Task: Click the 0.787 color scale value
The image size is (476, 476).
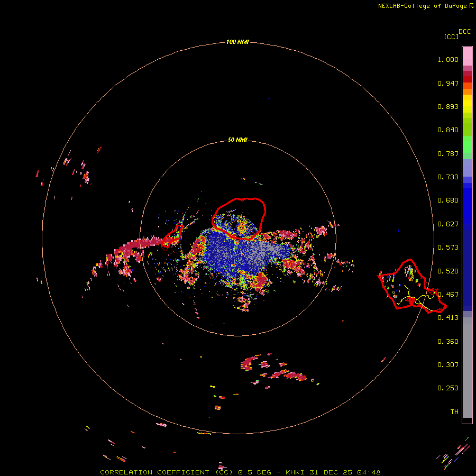Action: click(x=448, y=153)
